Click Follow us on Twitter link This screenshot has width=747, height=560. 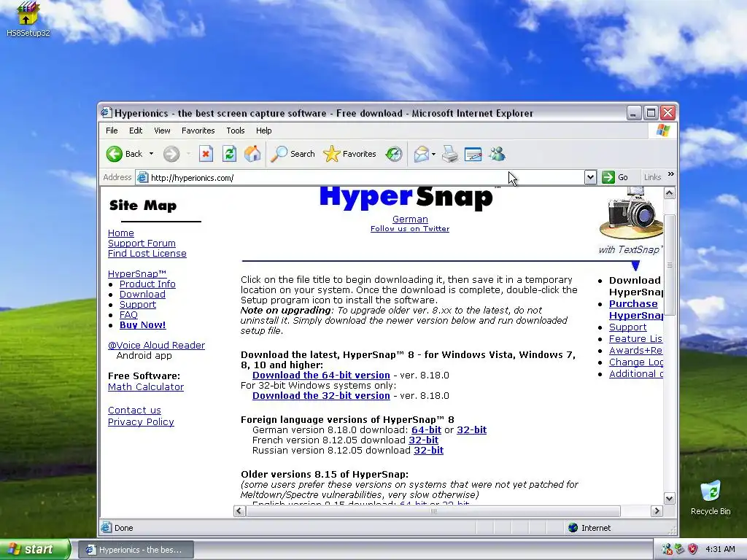coord(410,228)
